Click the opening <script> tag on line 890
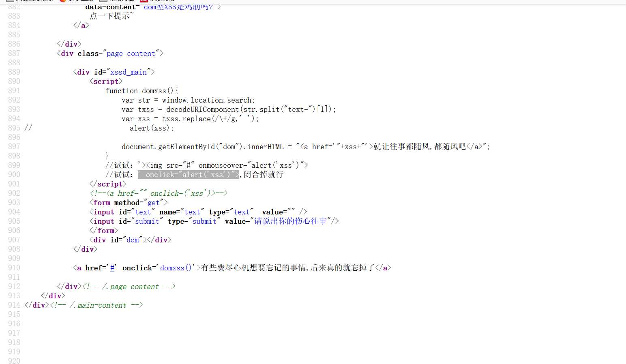 point(106,81)
